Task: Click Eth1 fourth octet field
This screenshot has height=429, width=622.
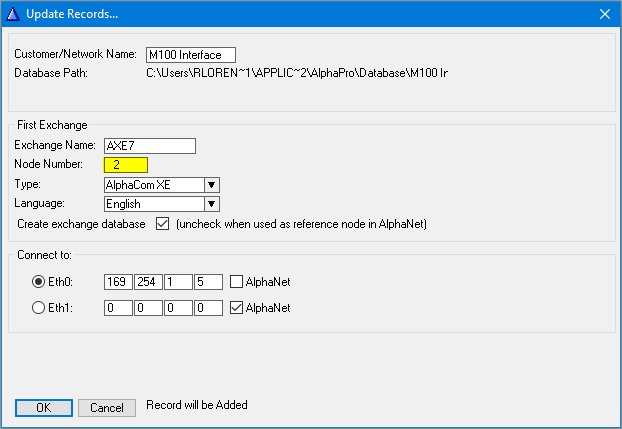Action: click(x=208, y=308)
